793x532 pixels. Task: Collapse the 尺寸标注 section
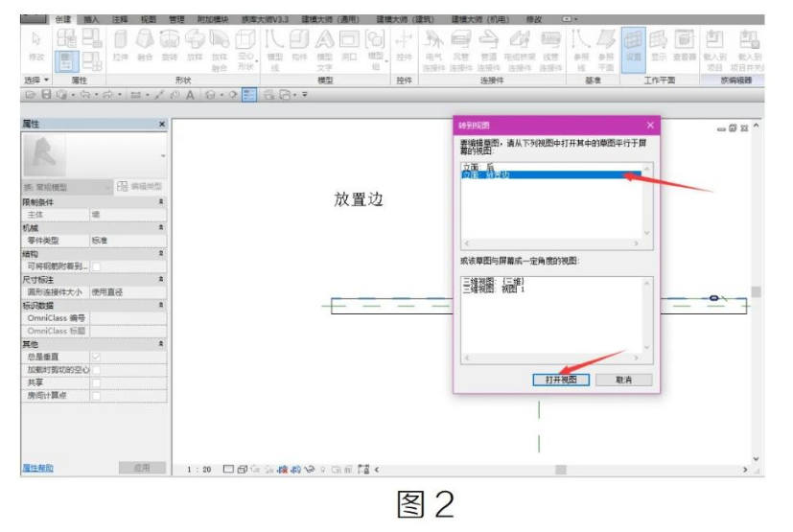[161, 279]
